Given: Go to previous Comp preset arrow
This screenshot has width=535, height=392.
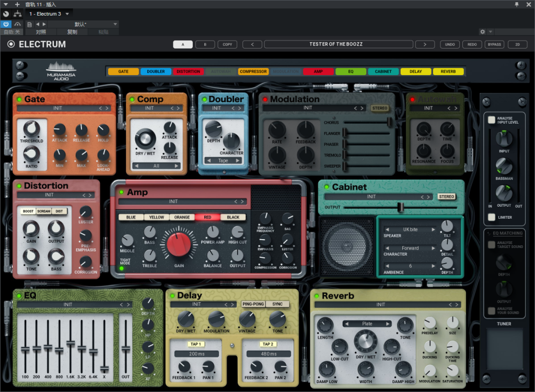Looking at the screenshot, I should click(x=172, y=108).
